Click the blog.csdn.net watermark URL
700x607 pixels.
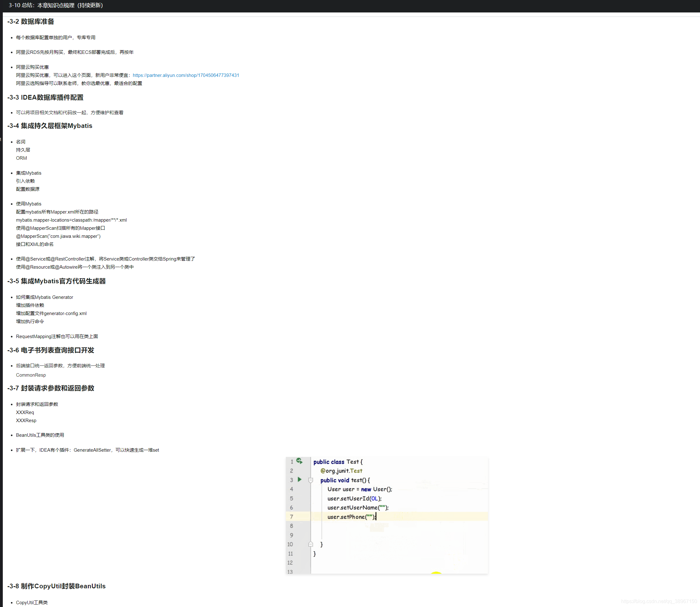659,601
